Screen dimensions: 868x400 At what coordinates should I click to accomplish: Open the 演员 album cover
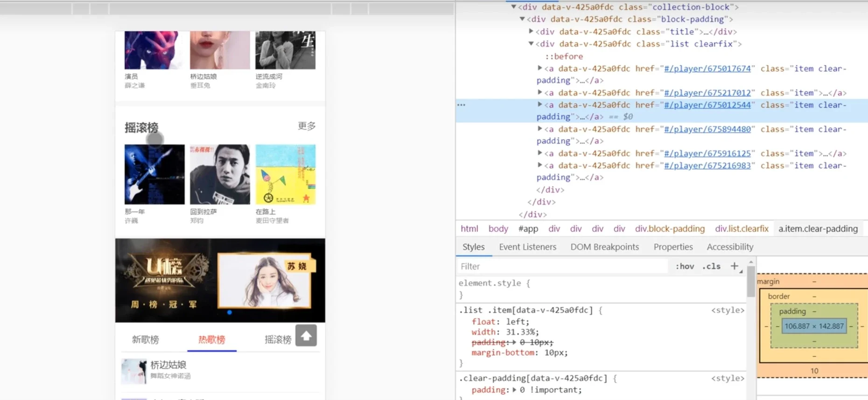click(x=154, y=50)
